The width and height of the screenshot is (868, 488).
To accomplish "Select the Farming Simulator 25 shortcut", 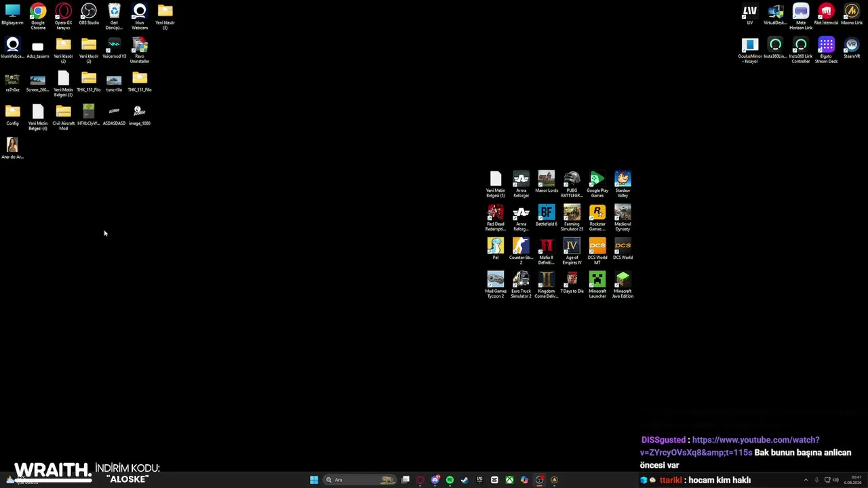I will 572,218.
